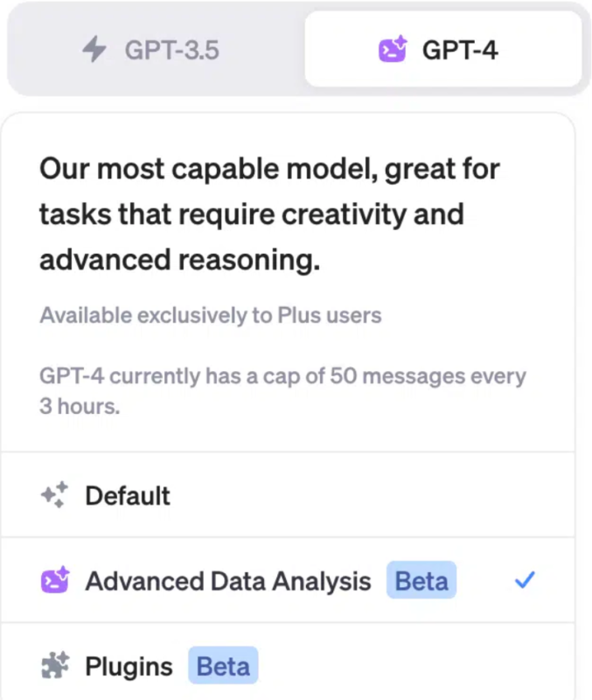Click the Beta badge beside Advanced Data Analysis
This screenshot has height=700, width=592.
[x=421, y=580]
